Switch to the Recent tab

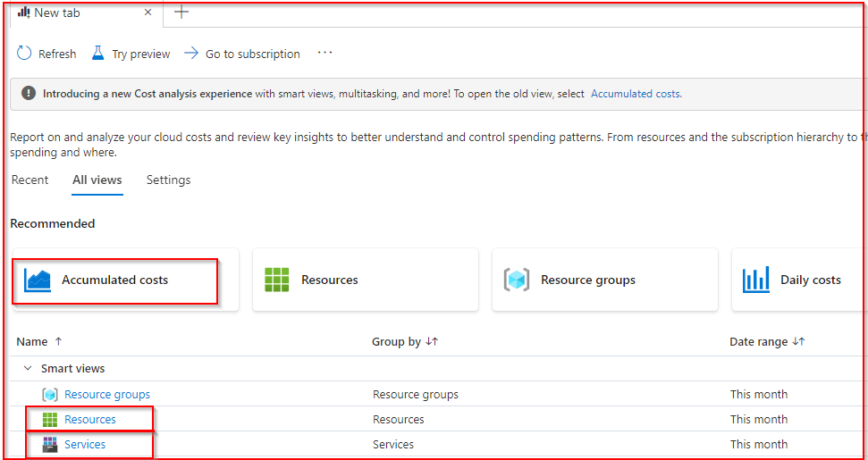29,180
